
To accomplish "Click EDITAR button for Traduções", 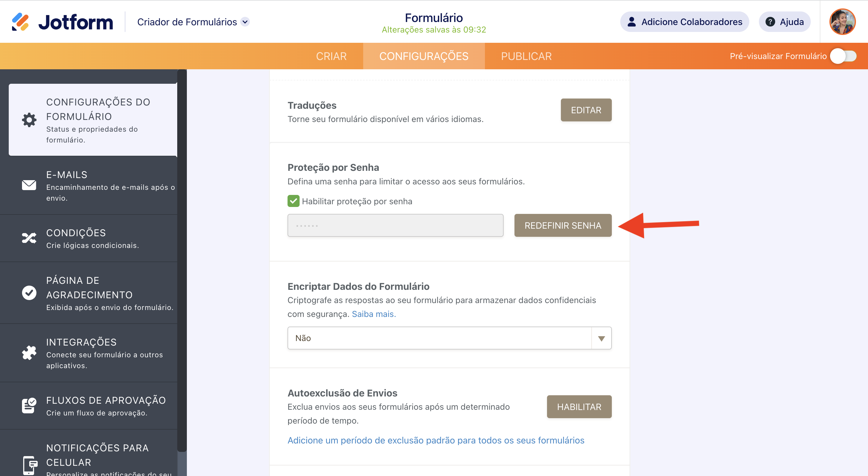I will point(586,110).
